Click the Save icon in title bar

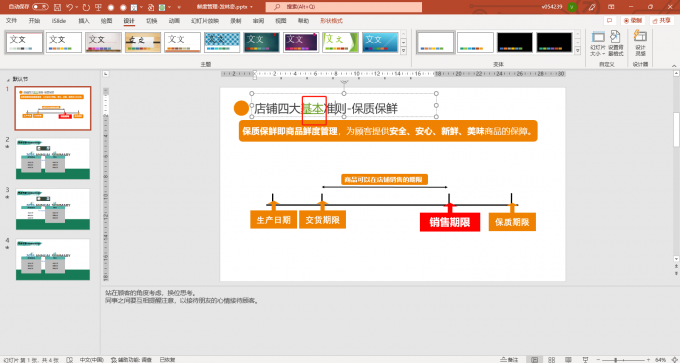pos(58,7)
